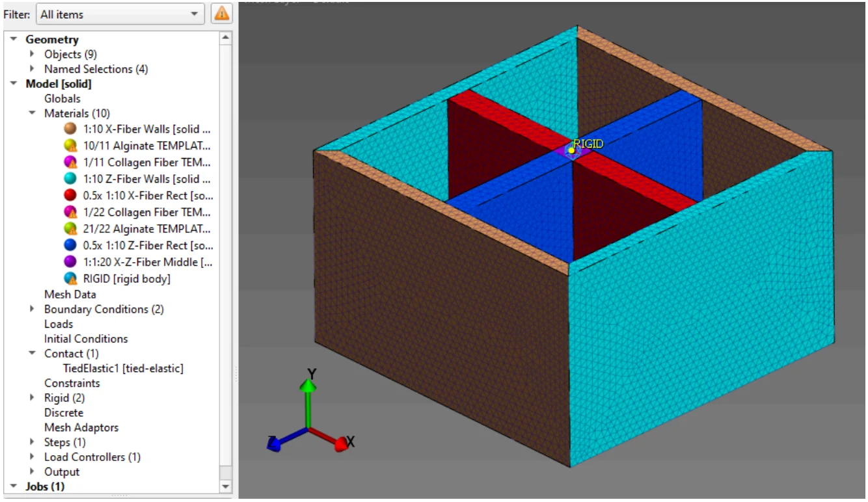
Task: Select the Constraints tree item
Action: coord(72,383)
